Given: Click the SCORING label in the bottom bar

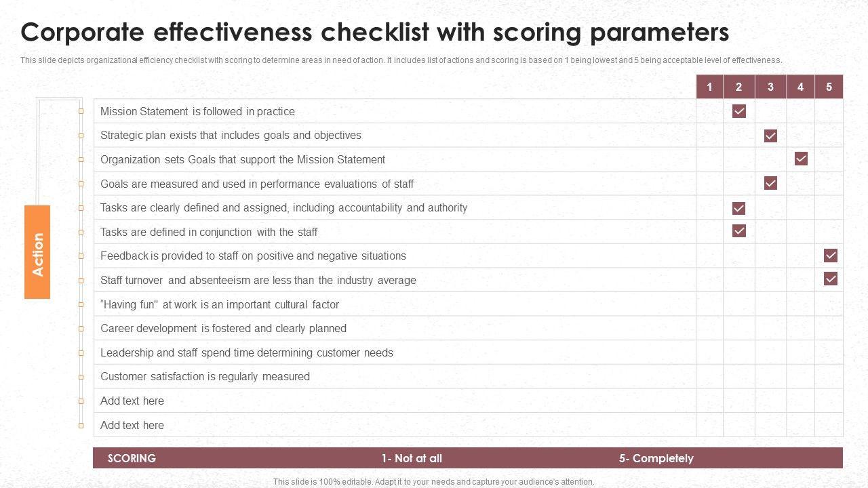Looking at the screenshot, I should 132,458.
